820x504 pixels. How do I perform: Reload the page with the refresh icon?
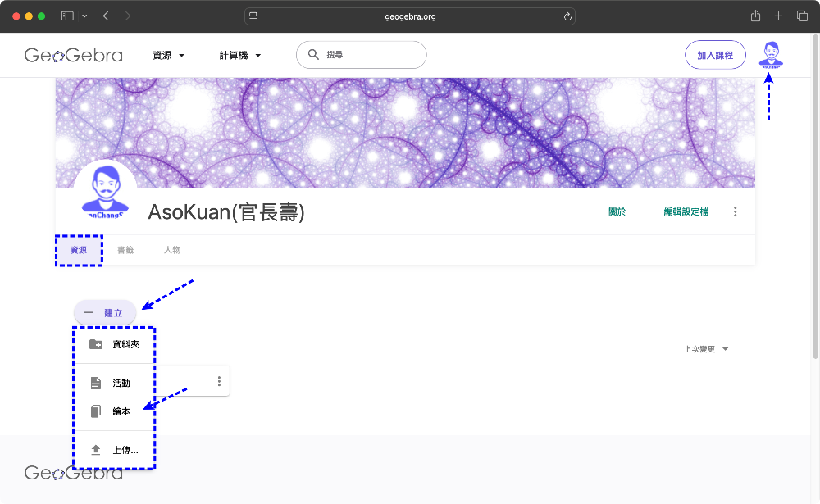coord(567,16)
